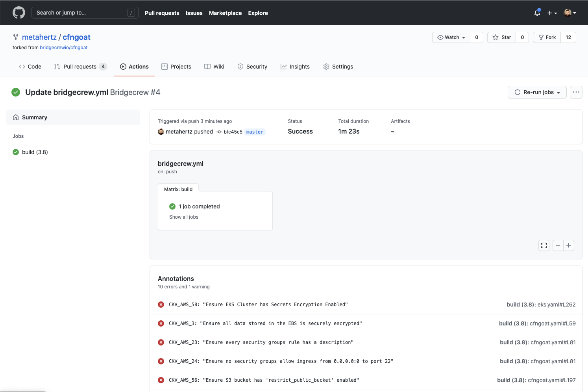Click 1 job completed status
This screenshot has width=588, height=392.
194,206
